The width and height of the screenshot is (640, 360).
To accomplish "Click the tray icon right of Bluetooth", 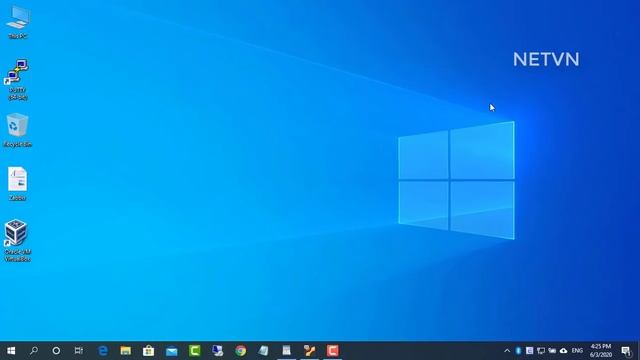I will click(x=529, y=351).
